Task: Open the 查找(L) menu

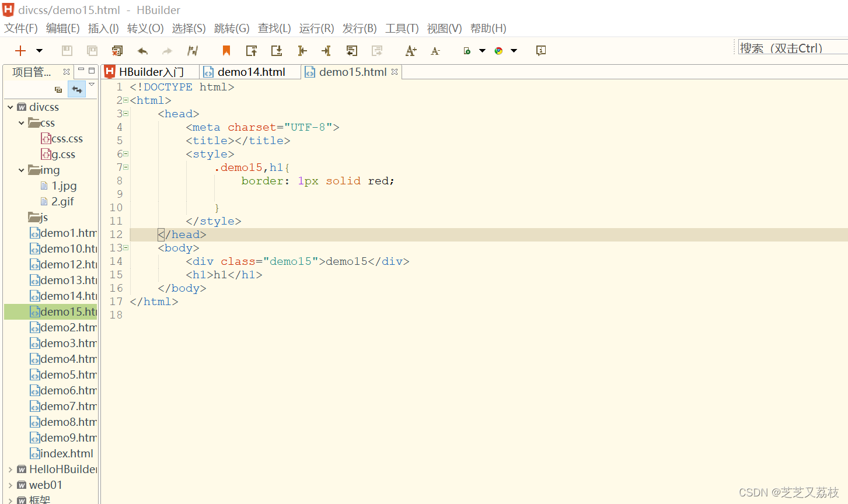Action: (274, 28)
